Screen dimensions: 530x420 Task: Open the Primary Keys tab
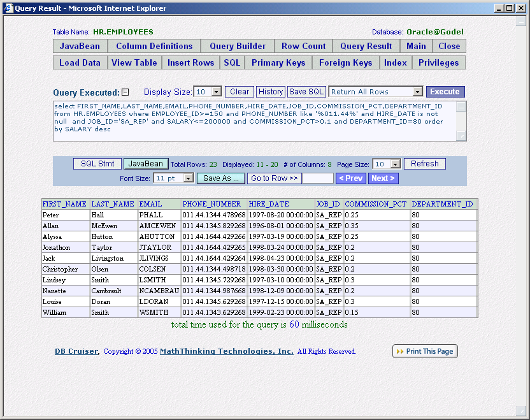278,62
